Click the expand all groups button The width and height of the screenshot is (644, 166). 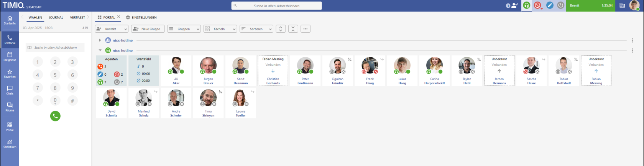pos(281,29)
